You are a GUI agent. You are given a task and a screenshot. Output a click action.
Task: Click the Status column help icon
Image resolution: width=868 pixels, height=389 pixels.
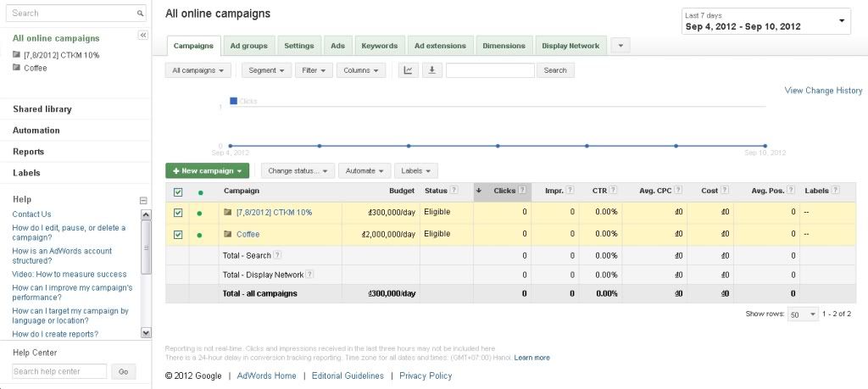pos(454,191)
